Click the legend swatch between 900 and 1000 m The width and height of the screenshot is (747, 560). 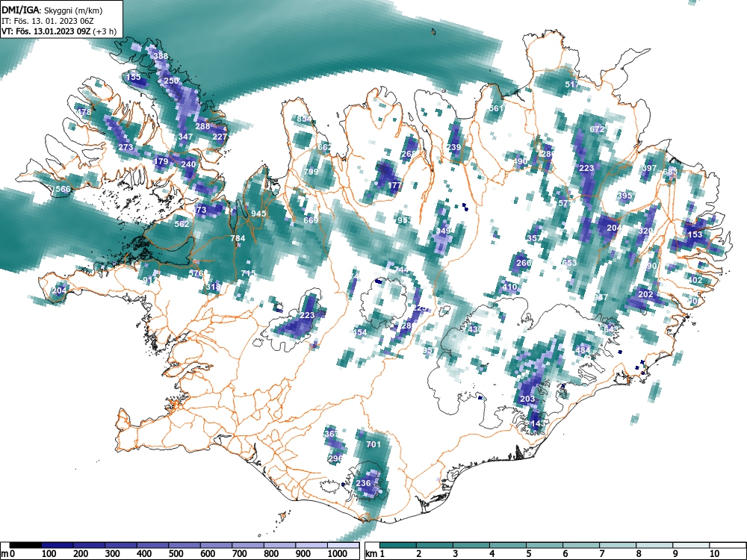[312, 545]
